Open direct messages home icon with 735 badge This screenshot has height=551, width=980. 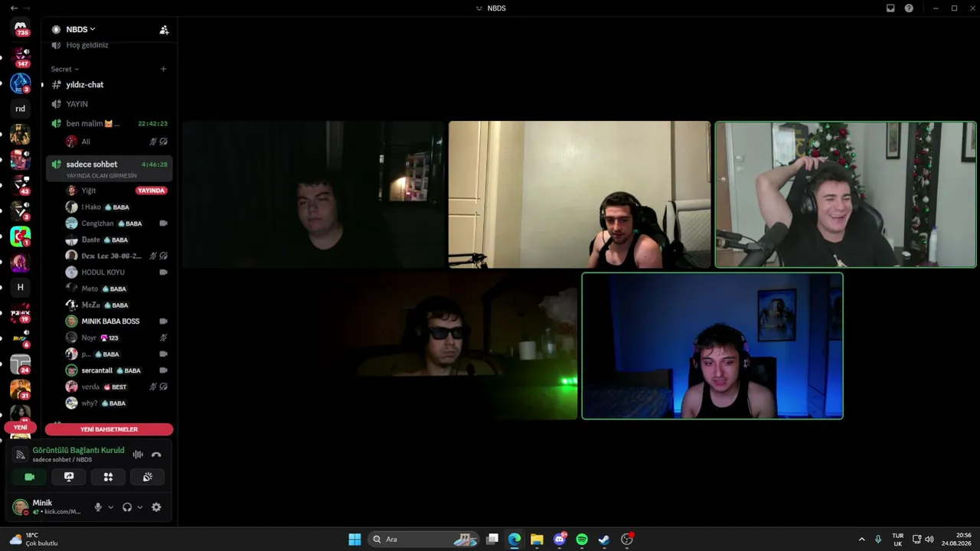[x=21, y=28]
